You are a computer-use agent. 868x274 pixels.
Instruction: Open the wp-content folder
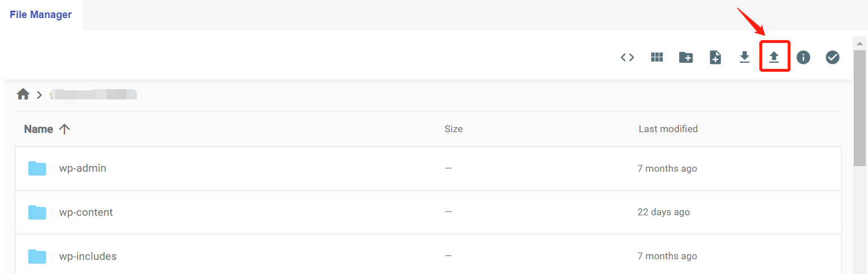click(86, 212)
